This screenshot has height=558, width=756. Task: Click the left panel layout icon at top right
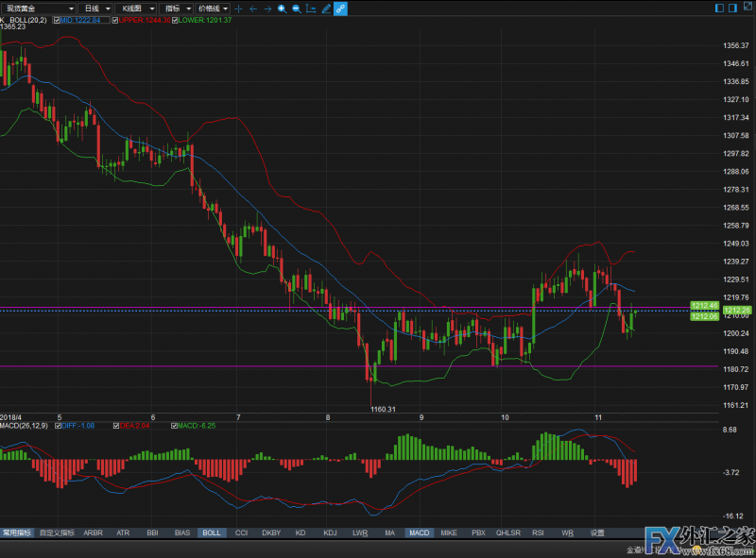point(719,8)
